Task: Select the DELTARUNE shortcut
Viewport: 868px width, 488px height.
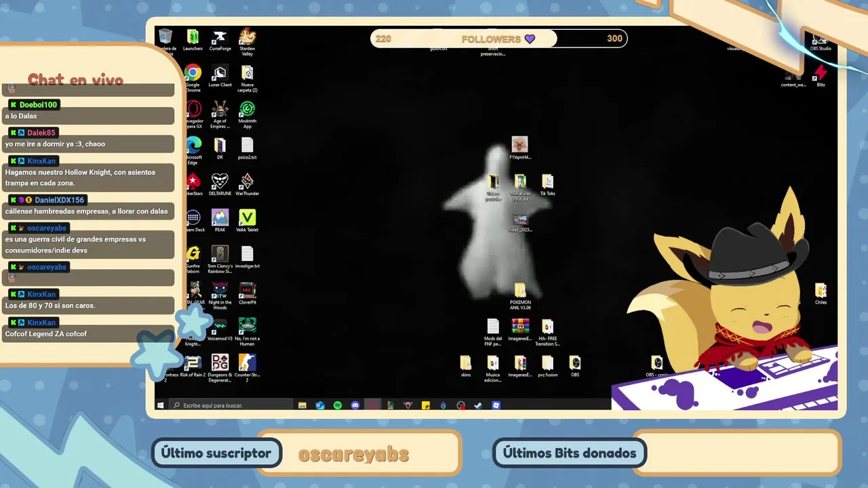Action: click(x=220, y=184)
